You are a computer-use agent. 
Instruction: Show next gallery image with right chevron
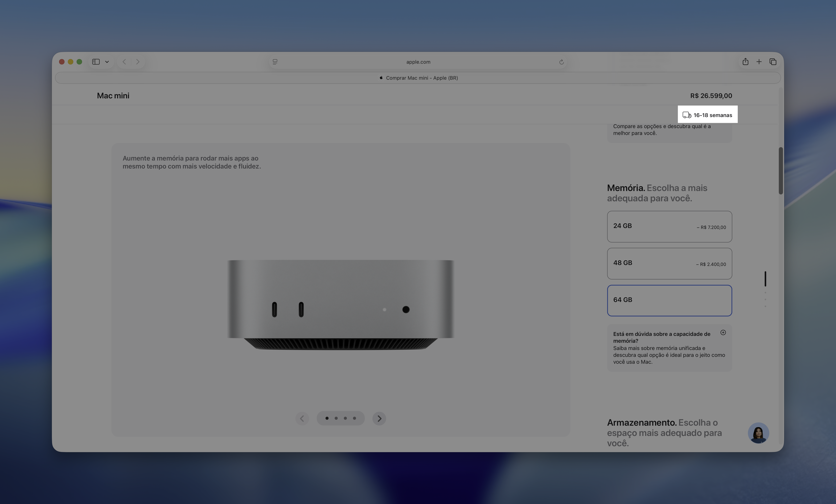coord(379,419)
